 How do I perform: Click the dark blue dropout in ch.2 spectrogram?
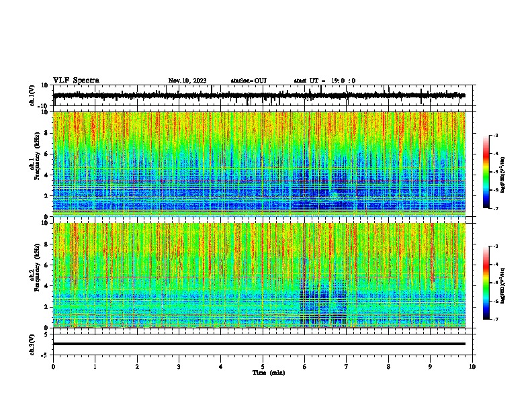pos(323,302)
